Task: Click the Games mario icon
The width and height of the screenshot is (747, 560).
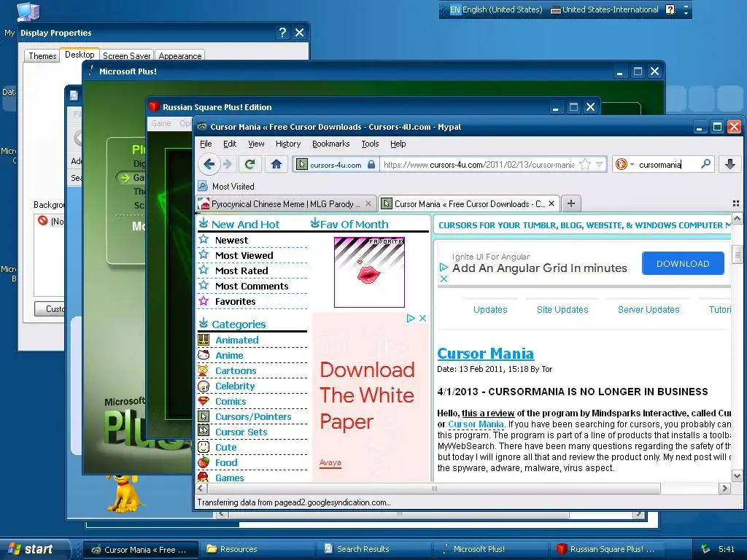Action: (204, 477)
